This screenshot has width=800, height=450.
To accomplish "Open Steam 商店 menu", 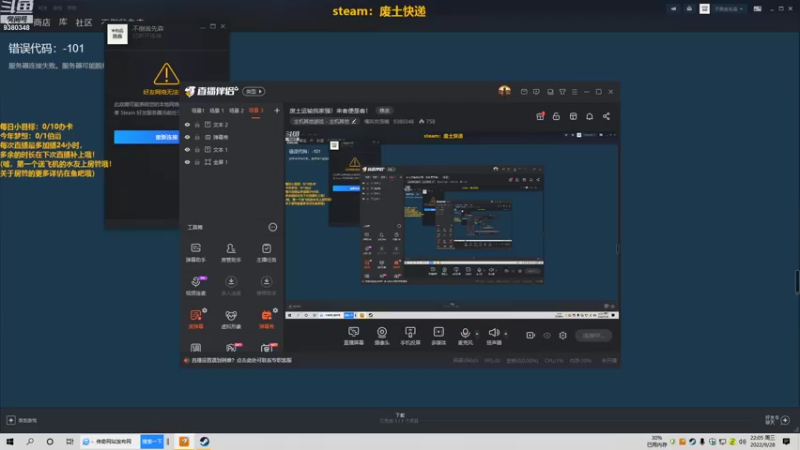I will click(42, 22).
